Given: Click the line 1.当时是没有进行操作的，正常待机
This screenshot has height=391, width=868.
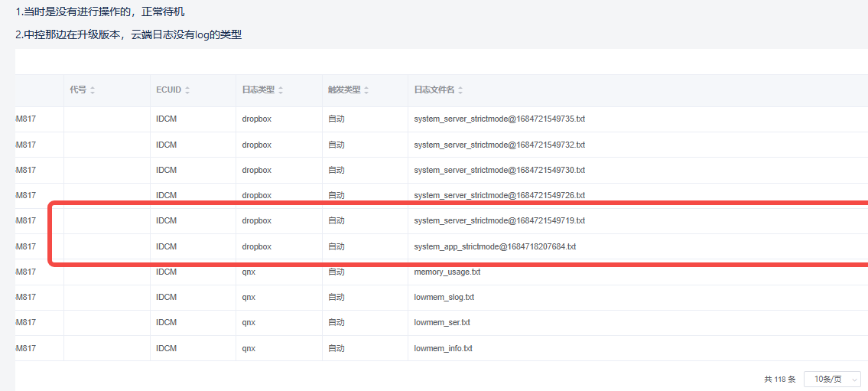Looking at the screenshot, I should click(x=100, y=11).
